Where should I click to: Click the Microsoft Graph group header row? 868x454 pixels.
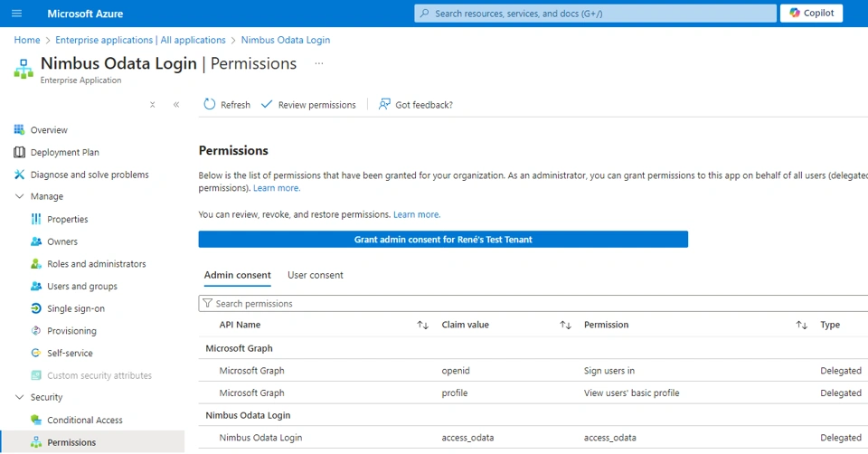click(533, 348)
